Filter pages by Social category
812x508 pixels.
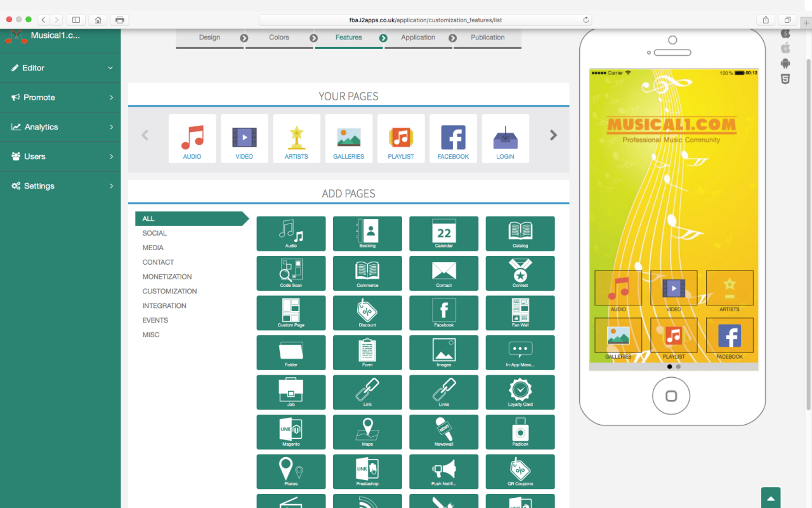pyautogui.click(x=155, y=233)
